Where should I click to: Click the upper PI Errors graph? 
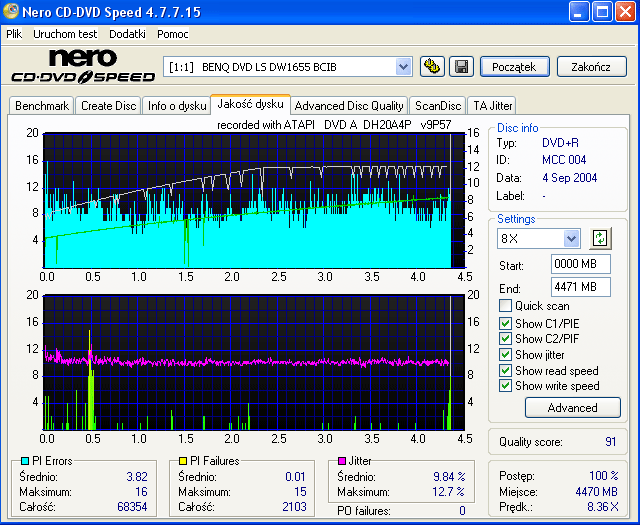(254, 200)
